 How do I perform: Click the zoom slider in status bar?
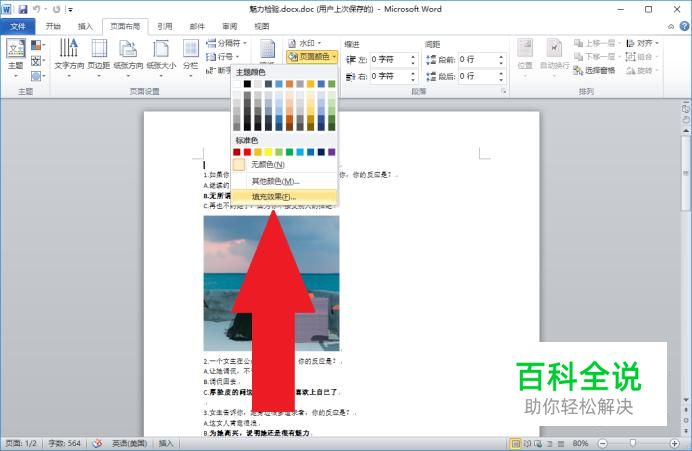(x=631, y=443)
